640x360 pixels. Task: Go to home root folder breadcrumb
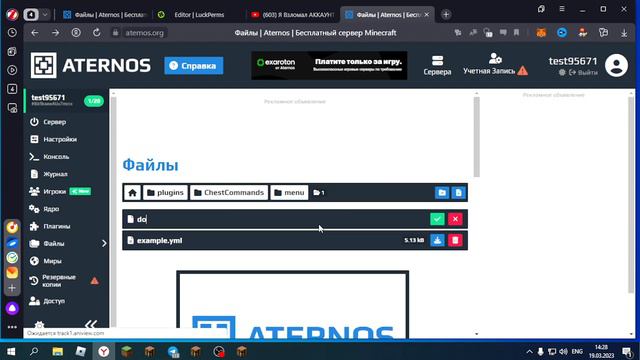(132, 193)
